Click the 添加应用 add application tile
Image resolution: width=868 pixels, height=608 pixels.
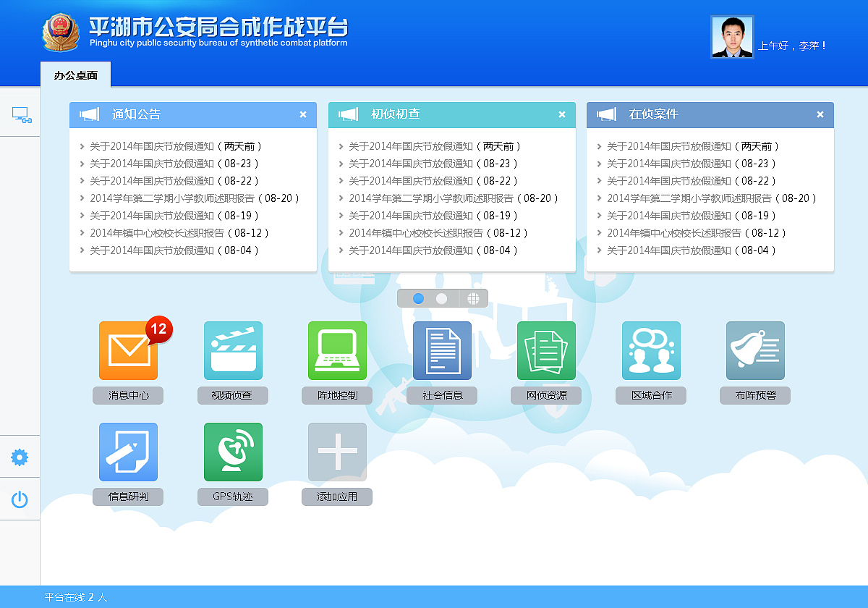point(337,451)
